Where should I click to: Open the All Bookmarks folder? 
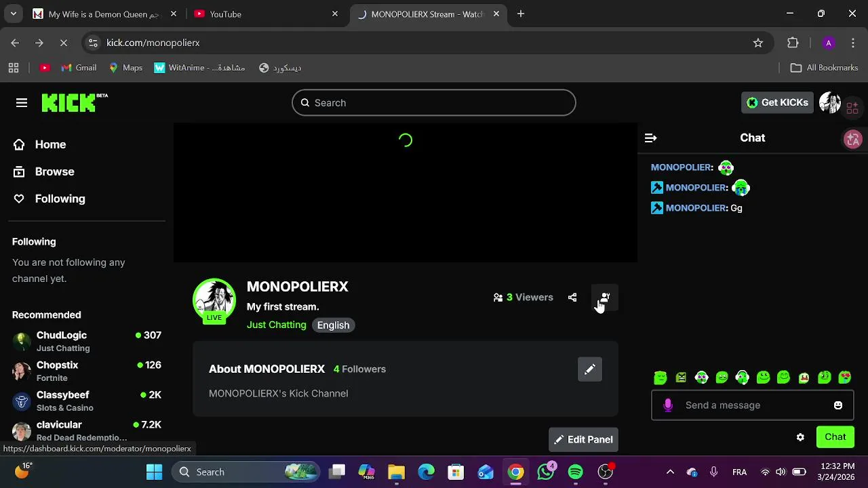pos(825,68)
